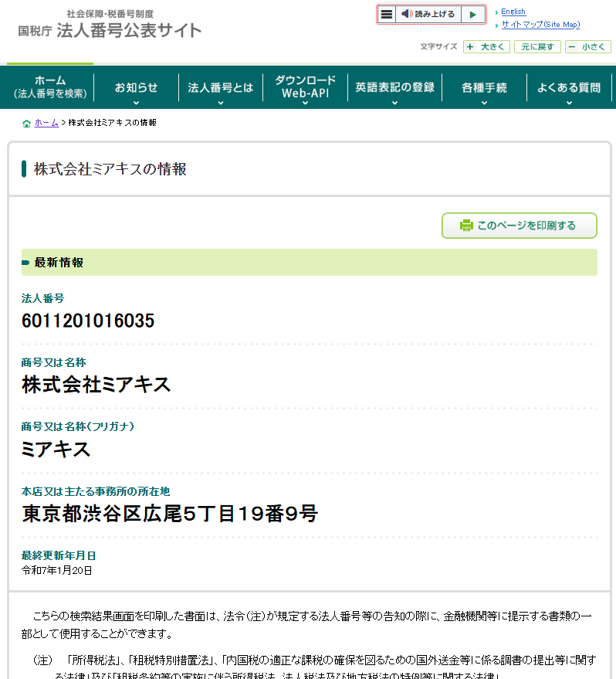616x679 pixels.
Task: Click the 国税庁 法人番号公表サイト logo
Action: (x=110, y=25)
